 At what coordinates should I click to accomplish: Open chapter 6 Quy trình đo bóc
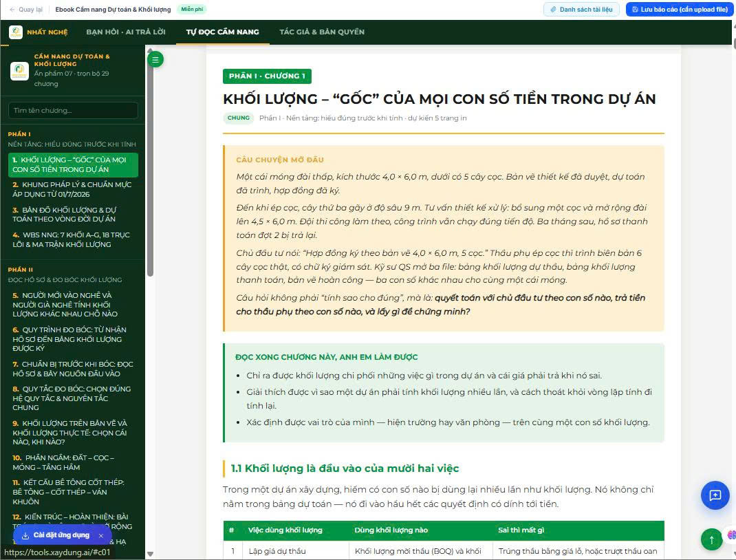coord(73,339)
